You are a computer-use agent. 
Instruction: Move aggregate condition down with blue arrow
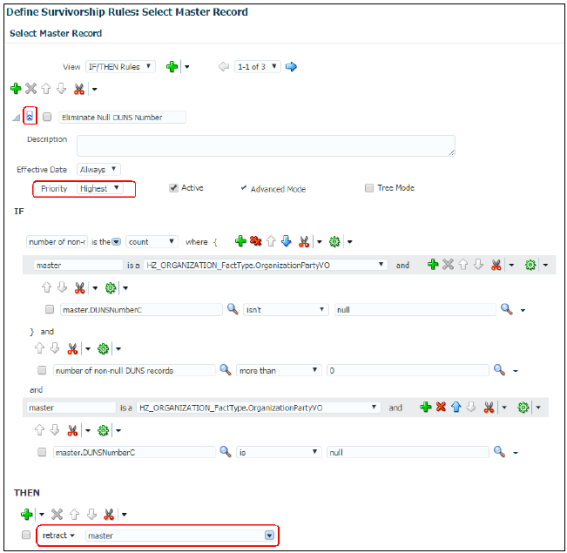coord(286,241)
